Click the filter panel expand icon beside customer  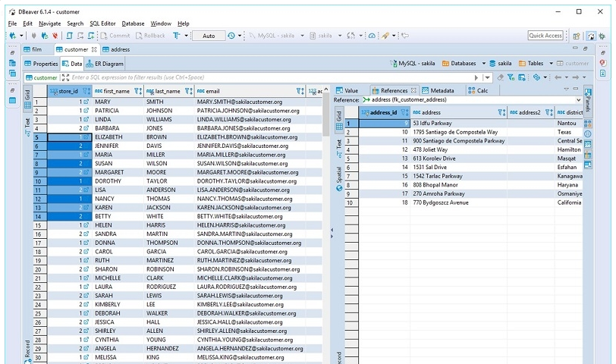coord(65,77)
